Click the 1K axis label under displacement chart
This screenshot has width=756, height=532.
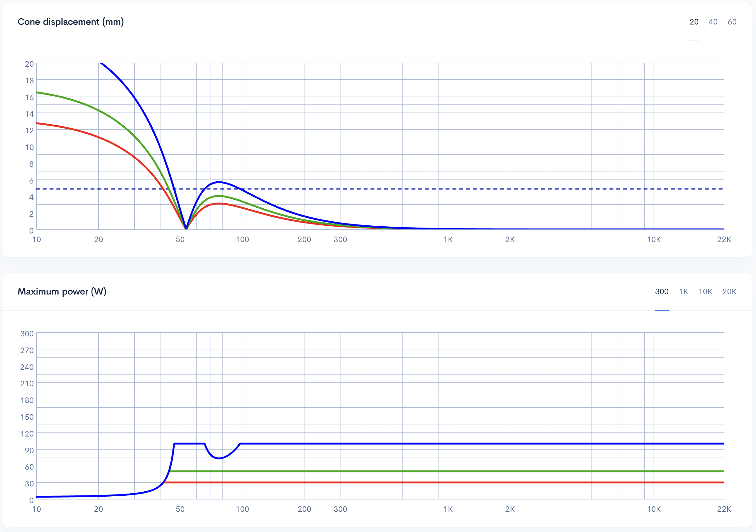coord(448,240)
